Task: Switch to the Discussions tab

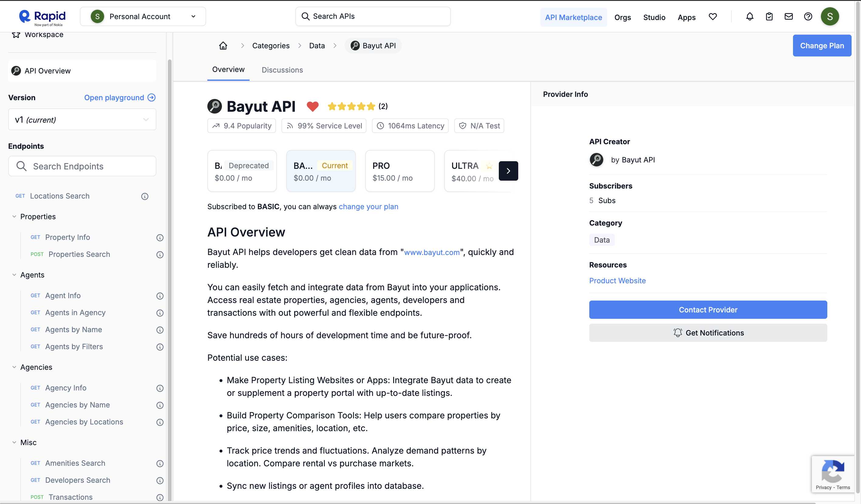Action: [x=282, y=70]
